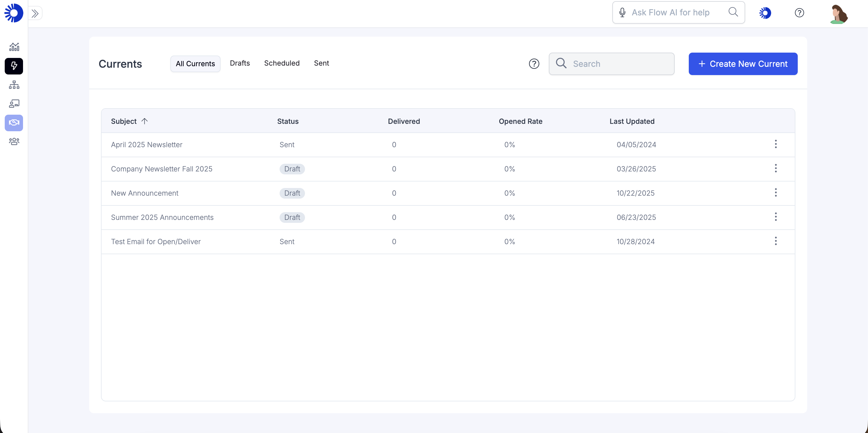Image resolution: width=868 pixels, height=433 pixels.
Task: Select the handshake sidebar icon
Action: pyautogui.click(x=14, y=122)
